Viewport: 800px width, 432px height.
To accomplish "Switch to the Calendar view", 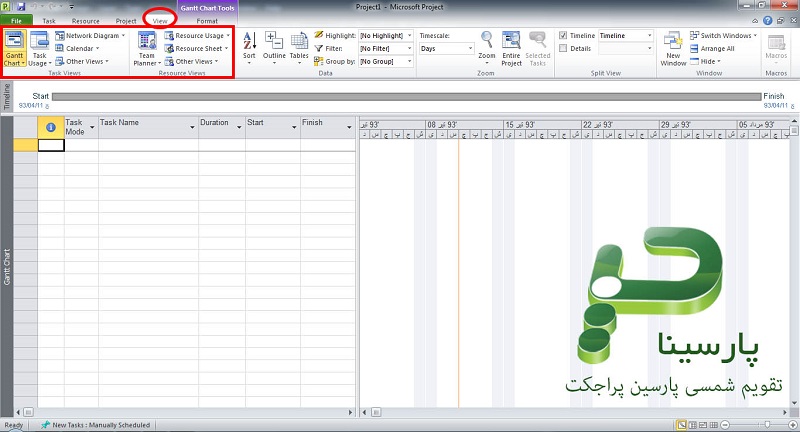I will pos(77,48).
